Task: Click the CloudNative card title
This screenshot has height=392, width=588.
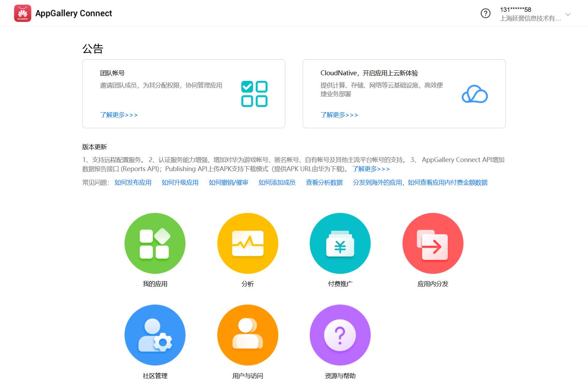Action: [369, 73]
